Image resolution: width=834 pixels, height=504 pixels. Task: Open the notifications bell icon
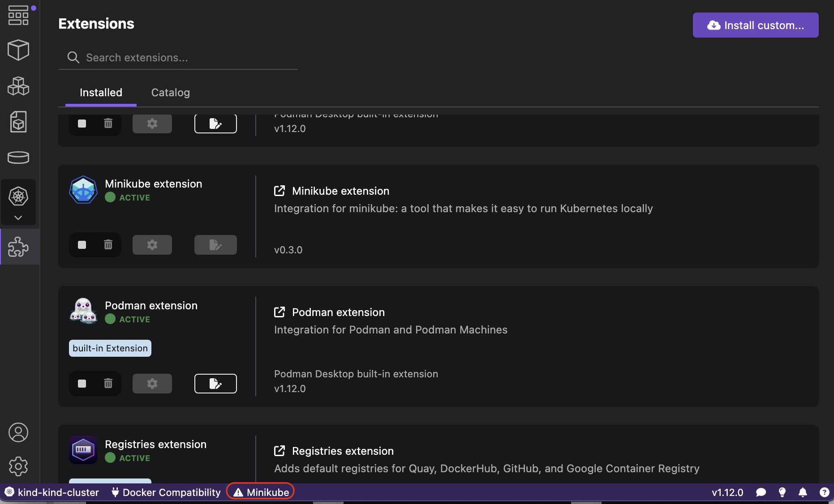803,492
